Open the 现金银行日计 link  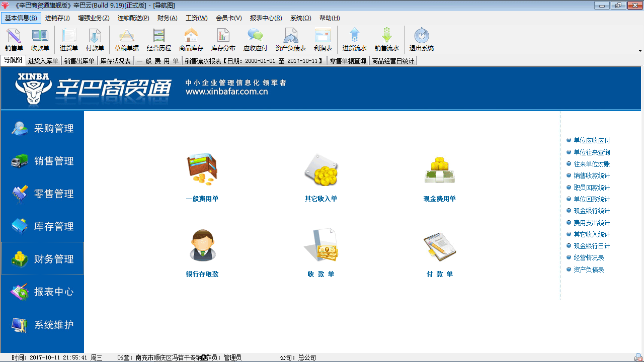[x=592, y=246]
